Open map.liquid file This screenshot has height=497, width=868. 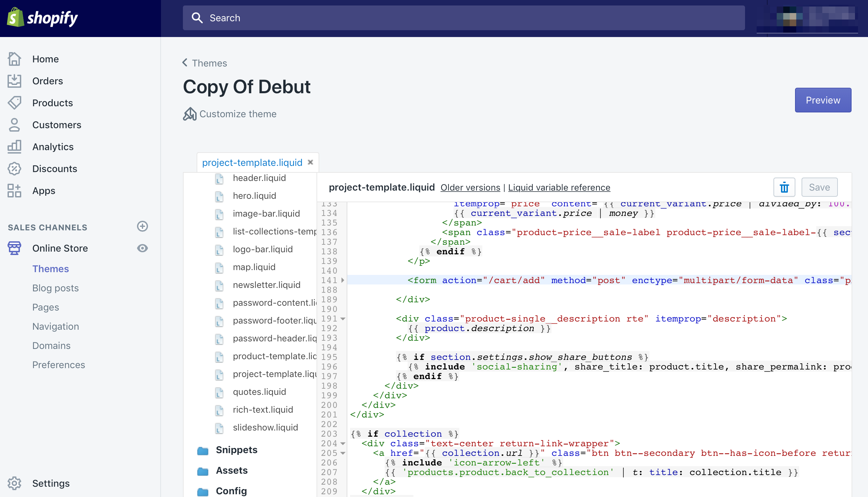point(254,267)
